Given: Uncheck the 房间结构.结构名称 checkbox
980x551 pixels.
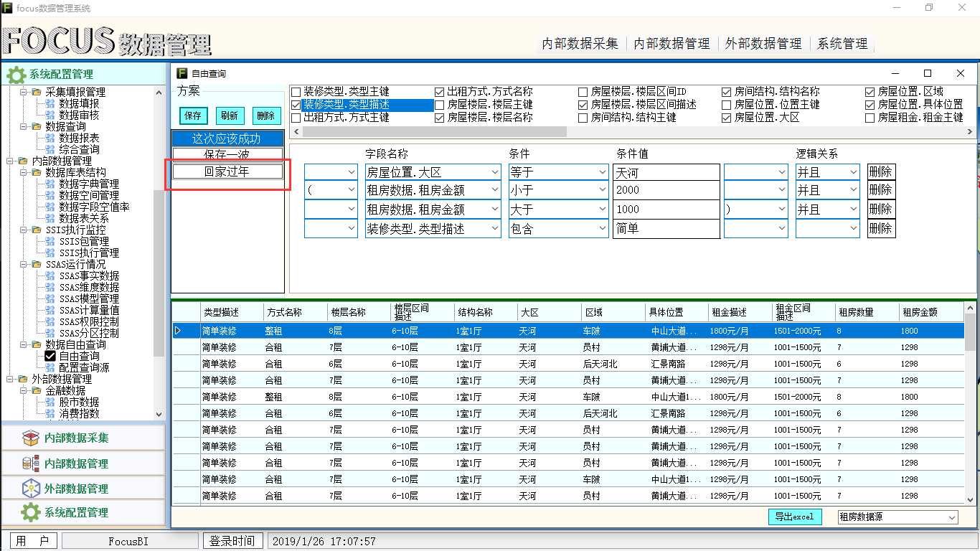Looking at the screenshot, I should pyautogui.click(x=727, y=92).
